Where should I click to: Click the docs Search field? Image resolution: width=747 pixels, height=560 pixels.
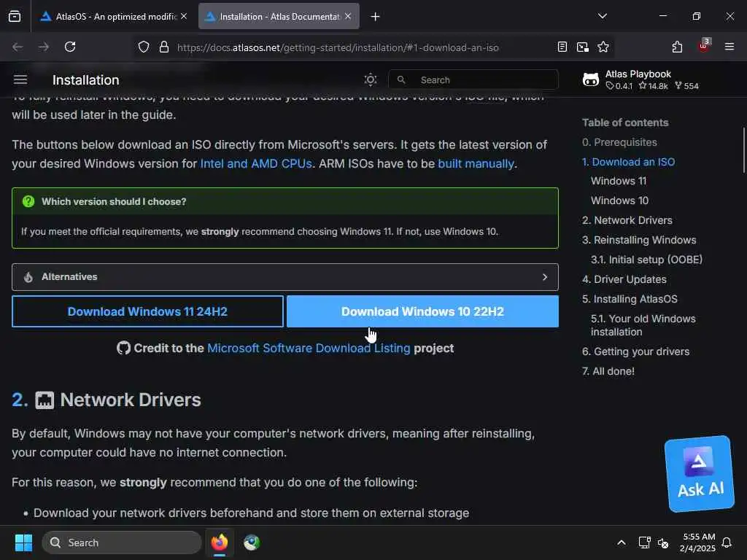click(473, 79)
